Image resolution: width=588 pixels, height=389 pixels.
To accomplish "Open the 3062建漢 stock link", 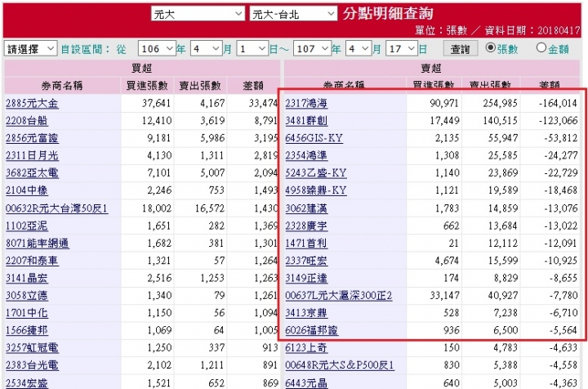I will (x=306, y=208).
